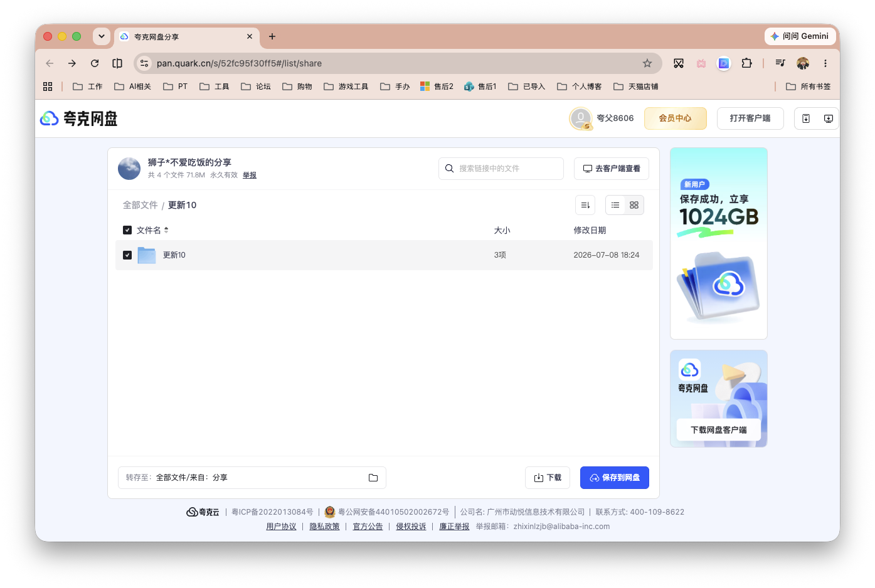
Task: Open the apps grid in bookmarks bar
Action: tap(48, 87)
